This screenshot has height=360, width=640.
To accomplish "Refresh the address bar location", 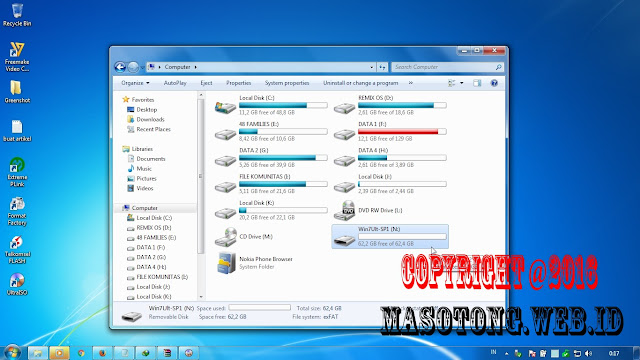I will click(x=382, y=67).
